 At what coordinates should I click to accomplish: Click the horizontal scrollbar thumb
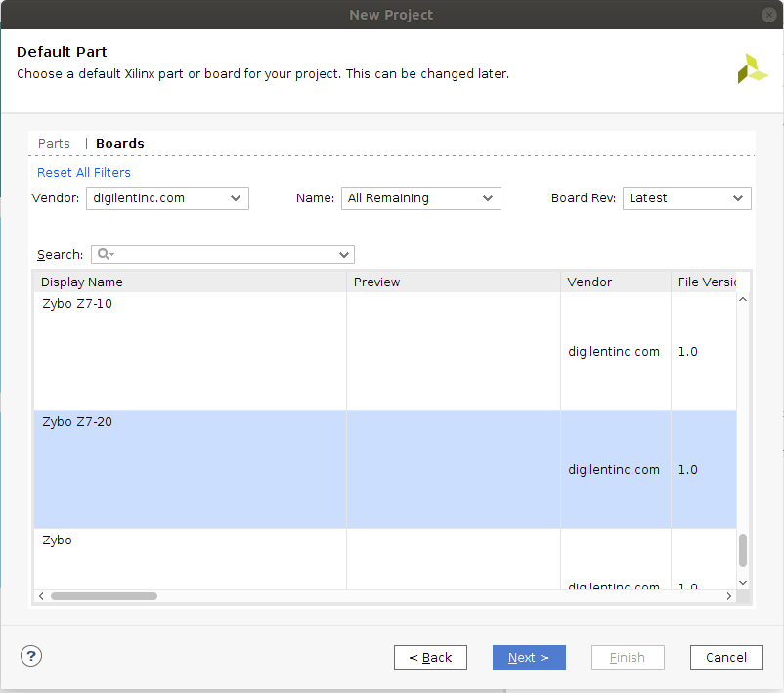104,596
